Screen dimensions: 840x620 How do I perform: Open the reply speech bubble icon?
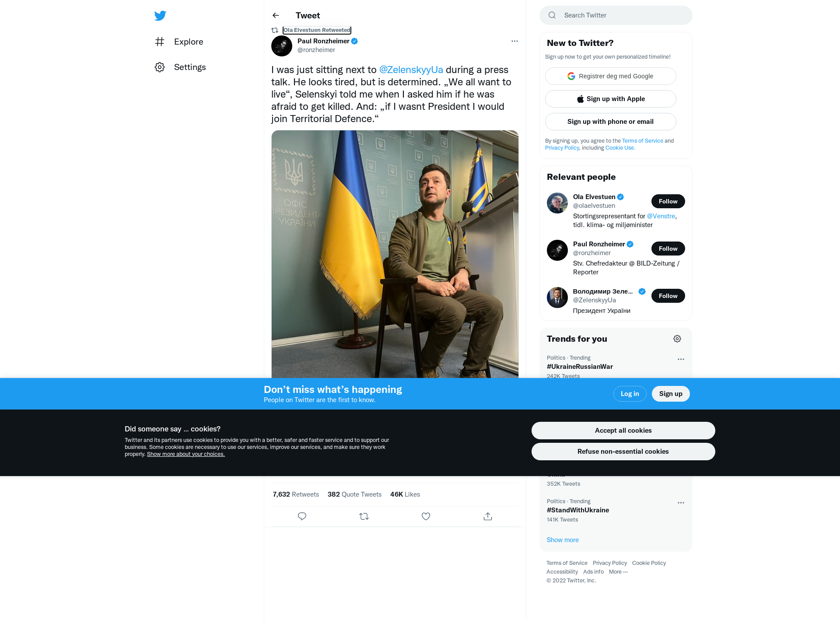click(302, 516)
